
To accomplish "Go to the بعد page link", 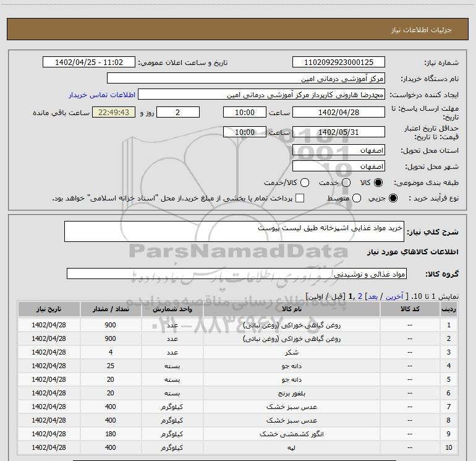I will pos(373,296).
